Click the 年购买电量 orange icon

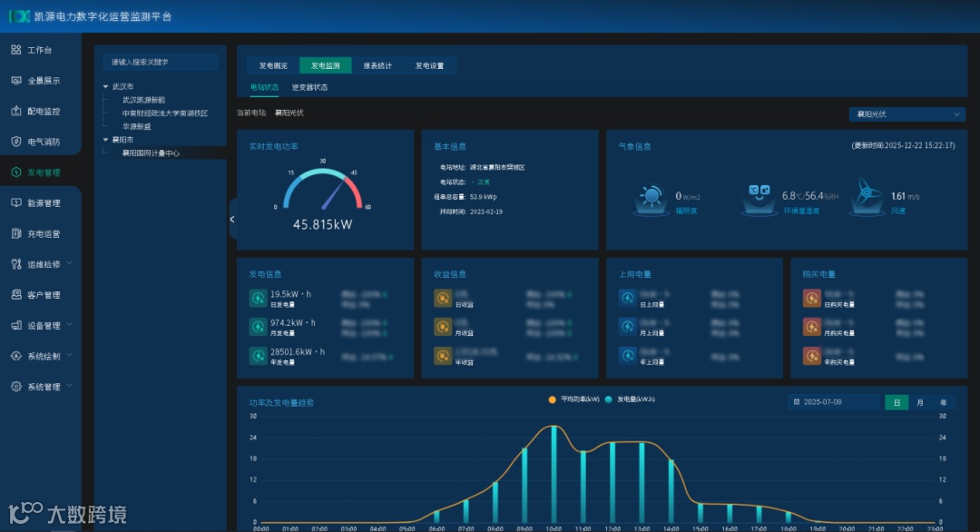click(x=812, y=356)
